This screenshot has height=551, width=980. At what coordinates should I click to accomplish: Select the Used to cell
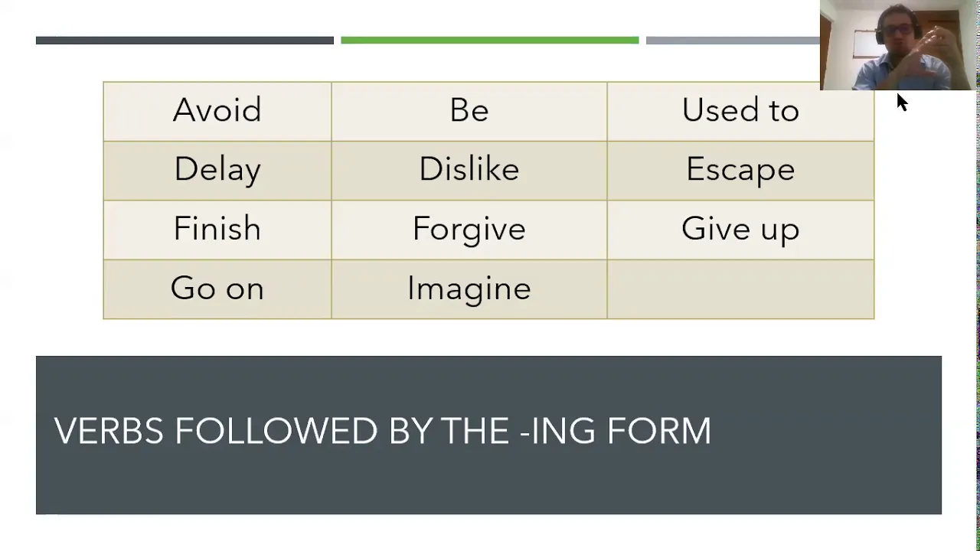click(x=740, y=111)
